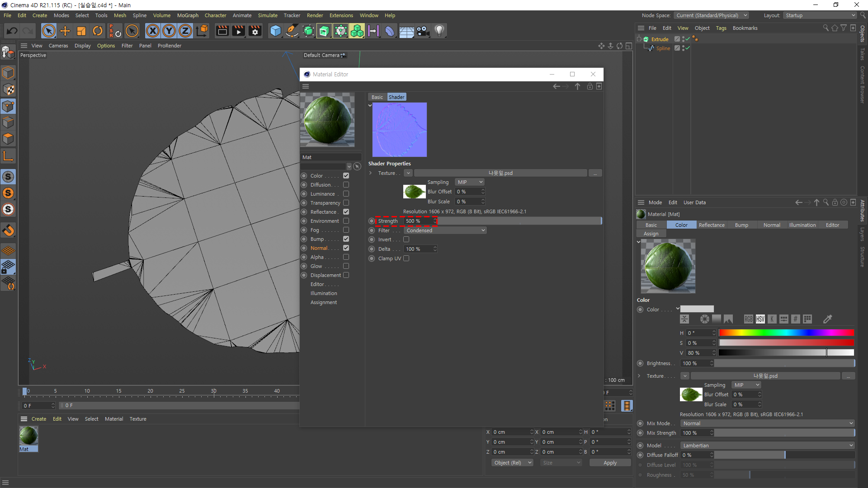The height and width of the screenshot is (488, 868).
Task: Click the Assign button
Action: click(651, 234)
